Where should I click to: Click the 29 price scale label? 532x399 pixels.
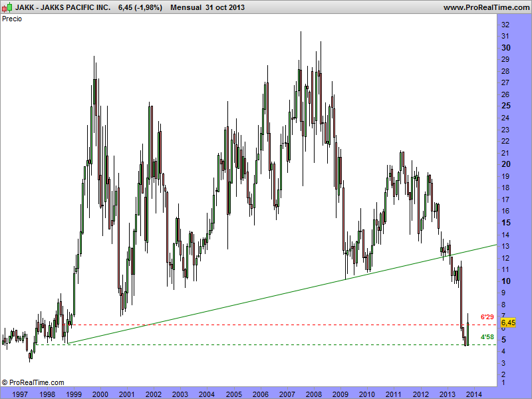pos(505,59)
